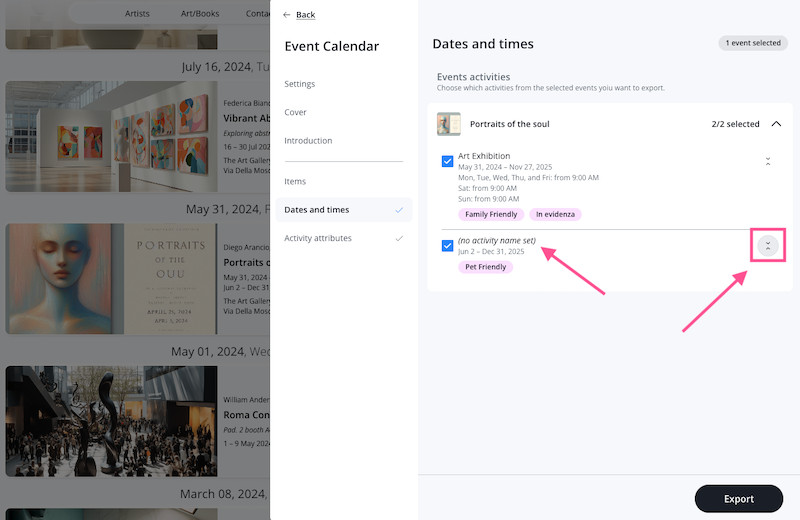Collapse the Portraits of the soul event

pos(776,124)
